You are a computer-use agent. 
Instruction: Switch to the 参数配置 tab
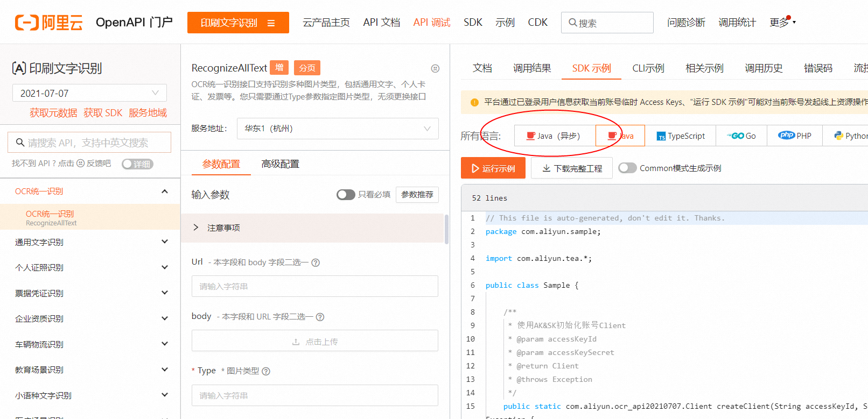pyautogui.click(x=221, y=164)
